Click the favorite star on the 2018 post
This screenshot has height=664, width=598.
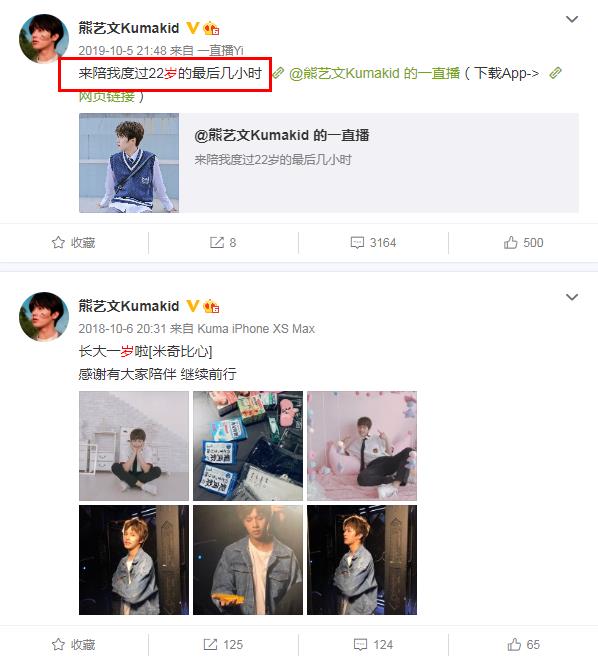pyautogui.click(x=58, y=645)
